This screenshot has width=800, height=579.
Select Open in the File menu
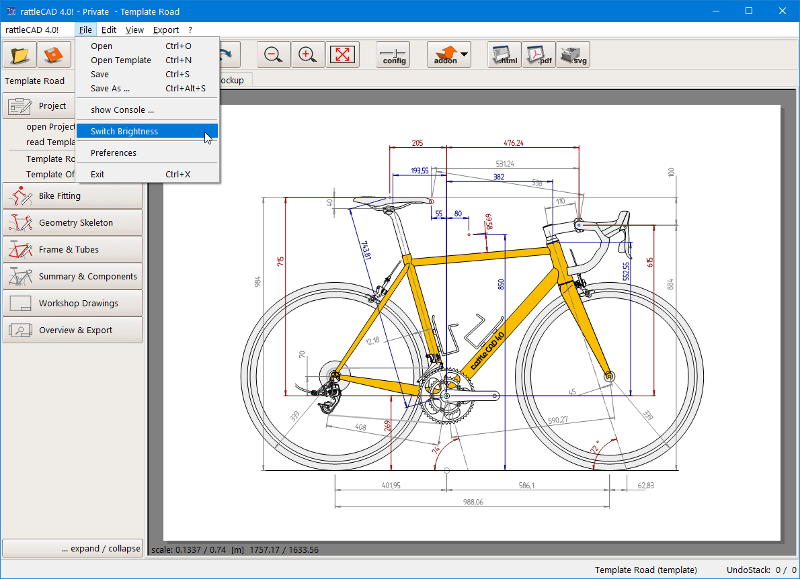click(x=147, y=46)
